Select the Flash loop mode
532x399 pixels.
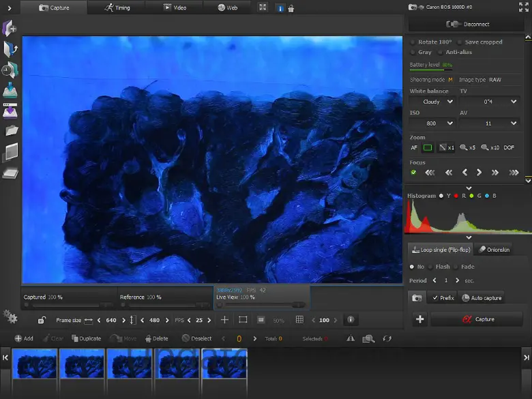point(430,267)
